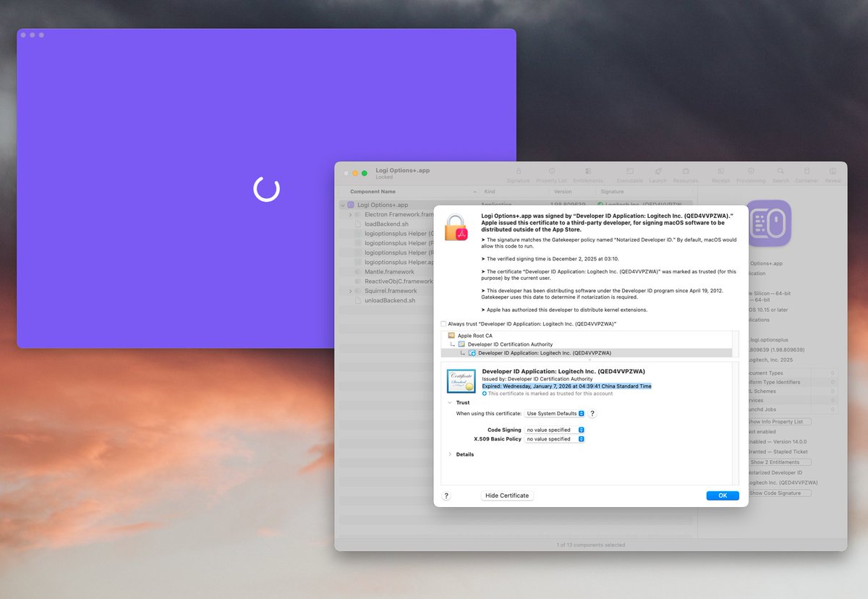Click Show Code Signature button
868x599 pixels.
(778, 493)
